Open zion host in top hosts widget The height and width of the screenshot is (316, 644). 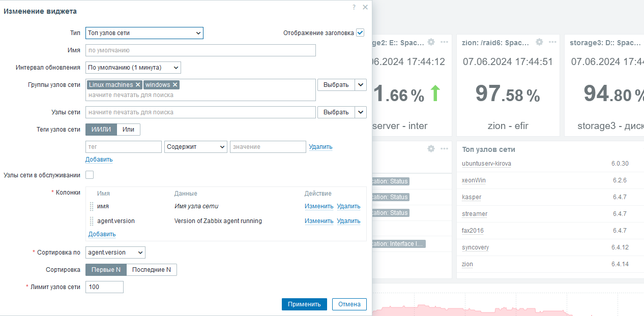(467, 264)
